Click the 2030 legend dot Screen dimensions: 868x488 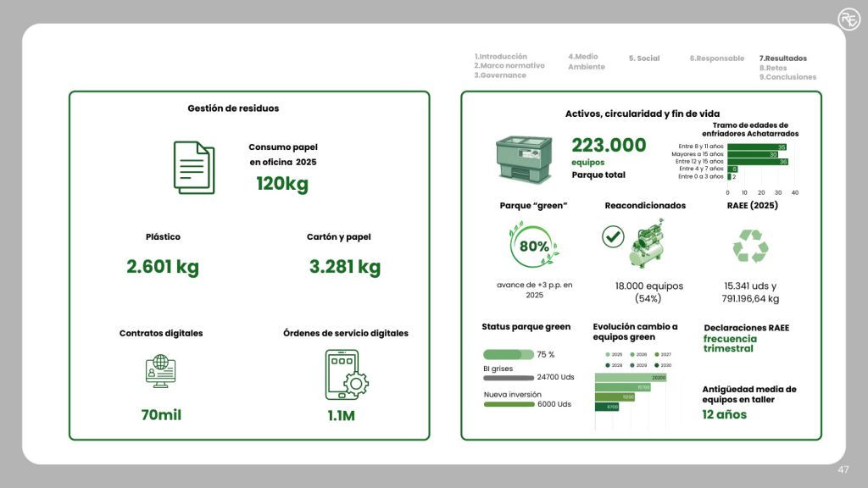pyautogui.click(x=657, y=365)
